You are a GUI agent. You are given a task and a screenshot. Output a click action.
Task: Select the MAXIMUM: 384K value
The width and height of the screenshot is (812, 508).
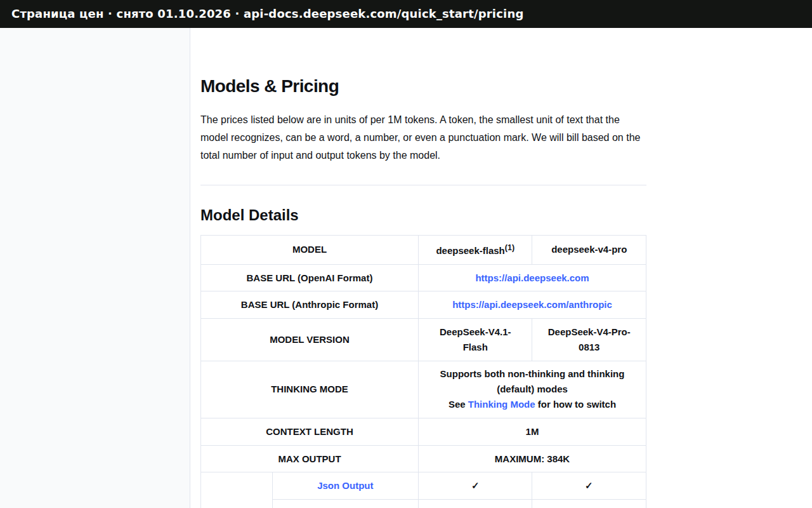[x=532, y=459]
